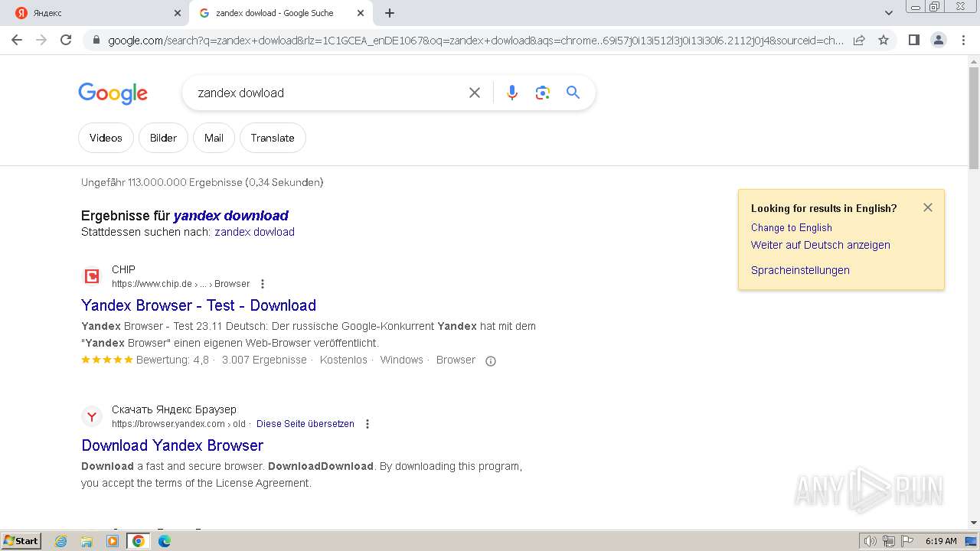980x551 pixels.
Task: Open 'Yandex Browser - Test - Download' result
Action: [198, 305]
